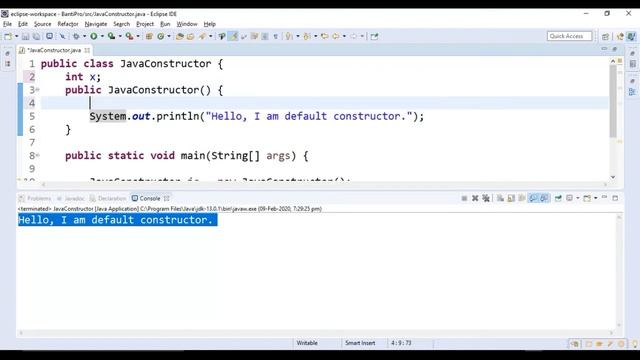Open the New file dropdown arrow

coord(16,36)
